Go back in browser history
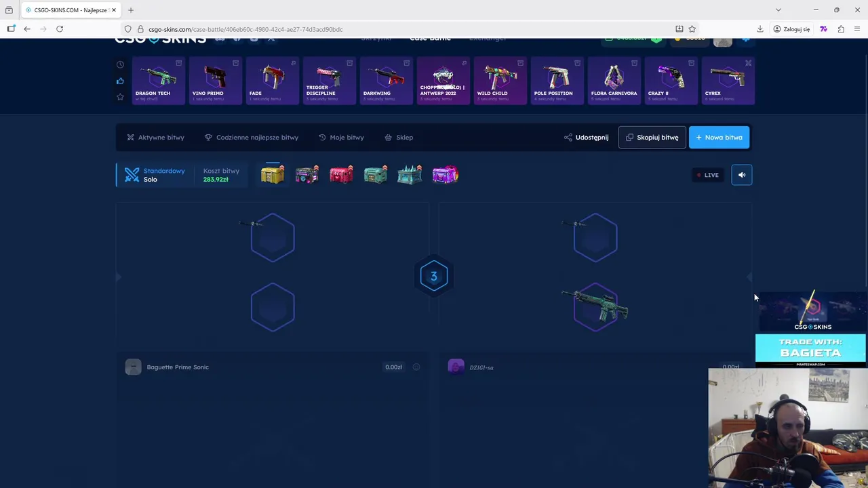Screen dimensions: 868x488 click(x=26, y=29)
